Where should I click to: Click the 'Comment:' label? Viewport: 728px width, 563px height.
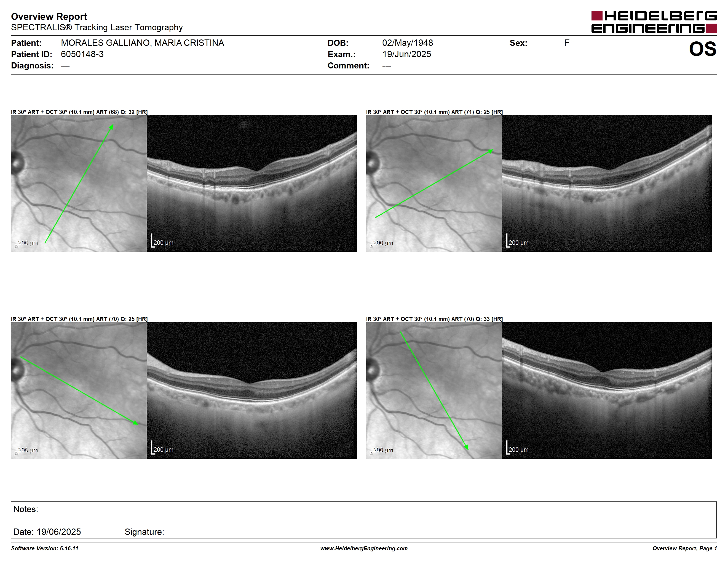pyautogui.click(x=348, y=65)
